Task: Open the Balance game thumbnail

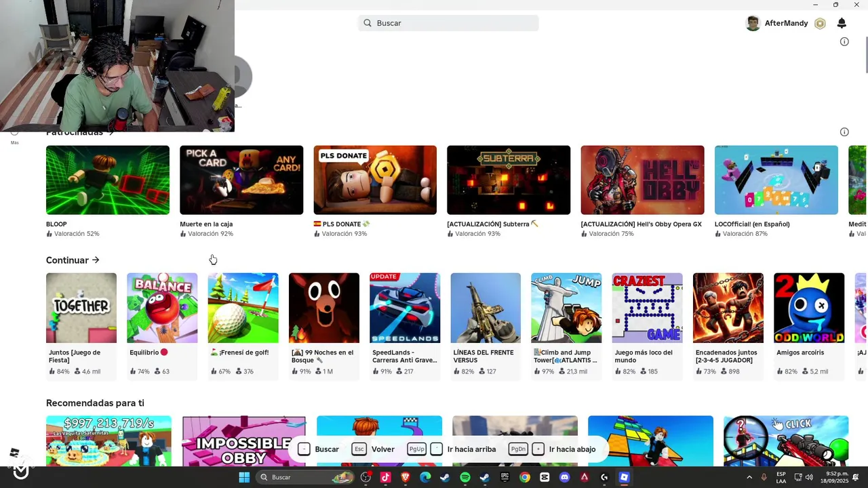Action: (x=162, y=308)
